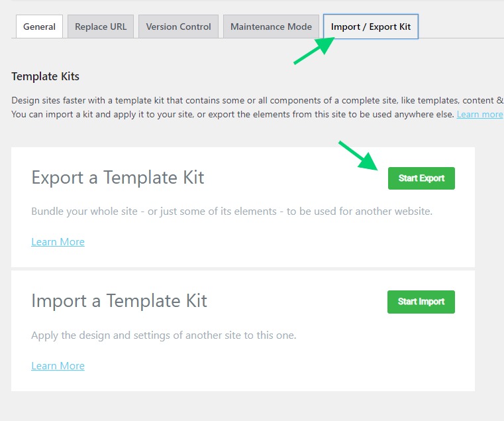
Task: Click the Export a Template Kit heading
Action: pos(118,178)
